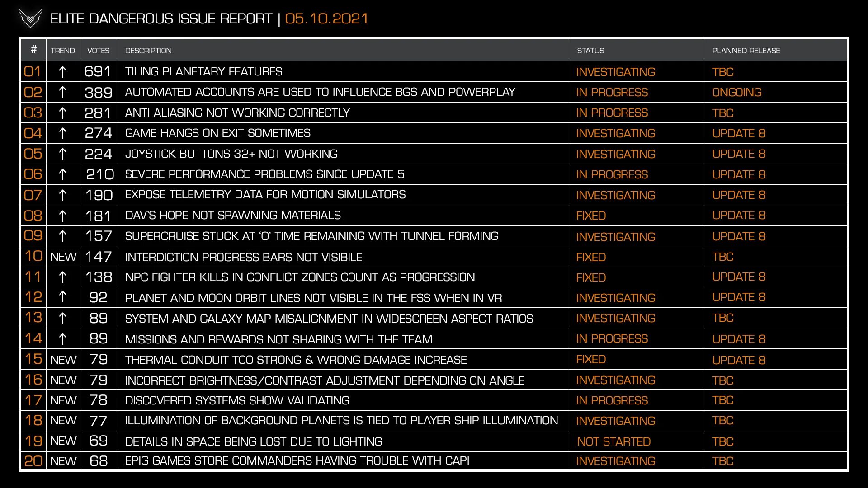Click the vote count 147
The height and width of the screenshot is (488, 868).
click(99, 257)
